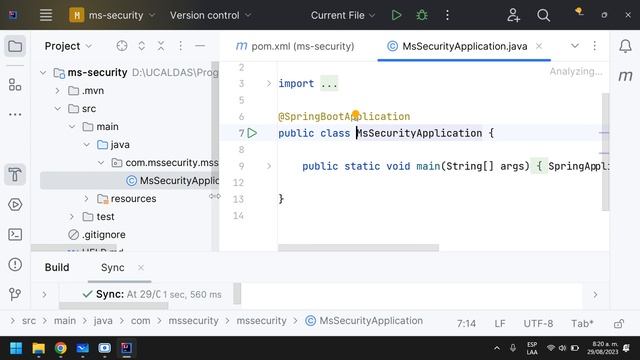Open the Windows Start menu

tap(16, 348)
